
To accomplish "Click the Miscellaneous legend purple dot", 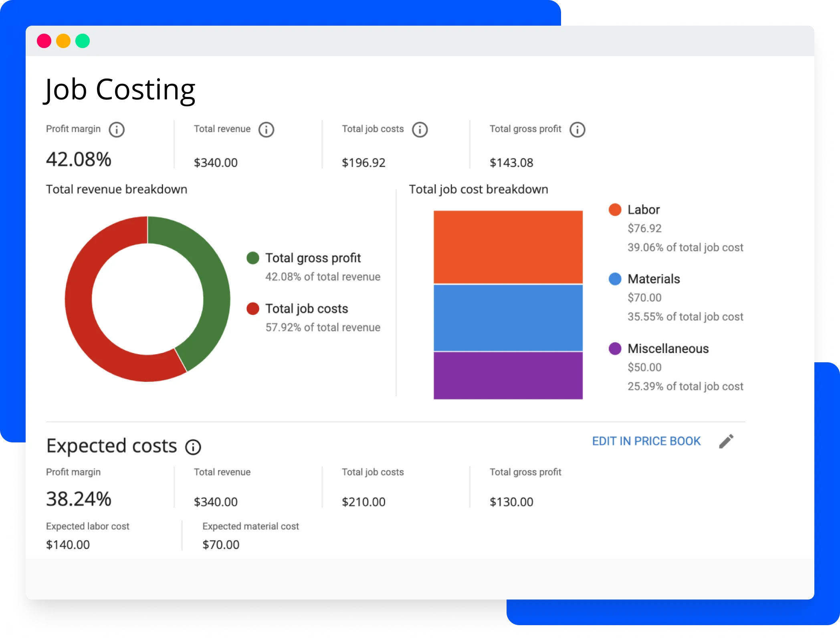I will click(x=615, y=349).
